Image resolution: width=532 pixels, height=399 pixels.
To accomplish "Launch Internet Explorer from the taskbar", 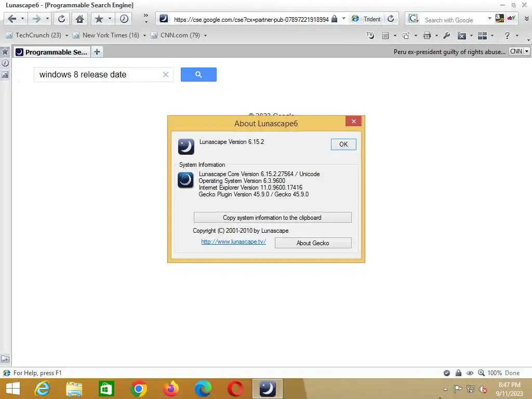I will 42,389.
